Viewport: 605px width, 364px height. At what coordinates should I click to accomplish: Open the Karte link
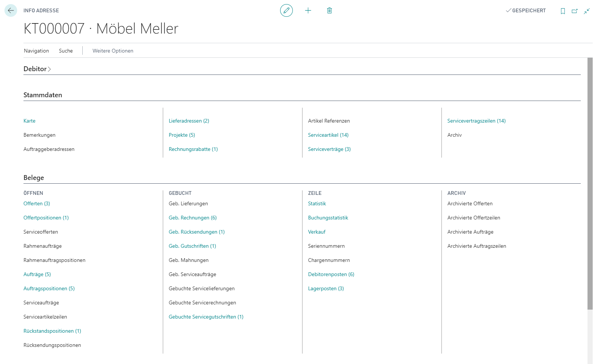[29, 121]
